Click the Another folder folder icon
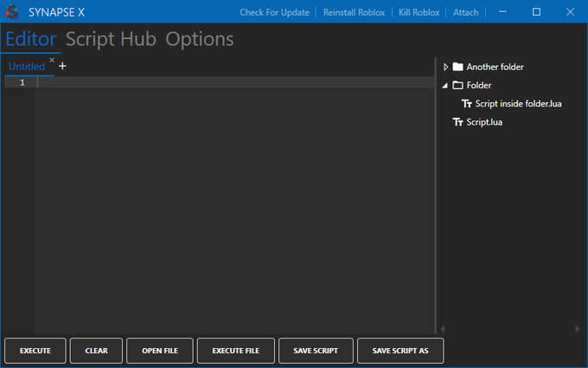Image resolution: width=588 pixels, height=368 pixels. [457, 67]
